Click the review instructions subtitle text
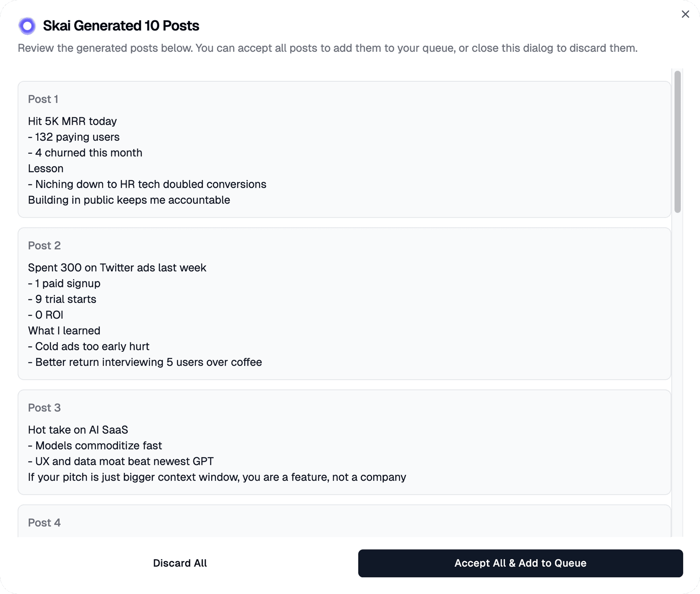Image resolution: width=700 pixels, height=594 pixels. (327, 48)
